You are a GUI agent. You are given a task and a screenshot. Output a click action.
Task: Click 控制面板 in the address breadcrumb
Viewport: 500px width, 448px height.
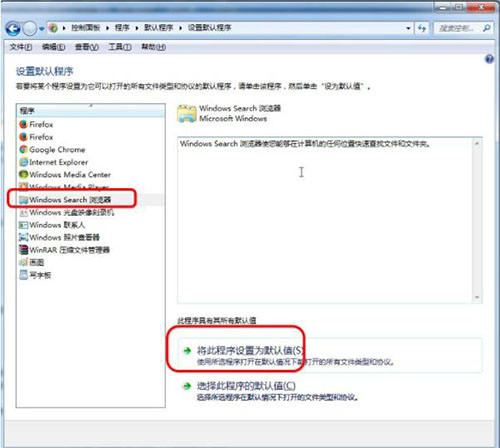pyautogui.click(x=86, y=28)
